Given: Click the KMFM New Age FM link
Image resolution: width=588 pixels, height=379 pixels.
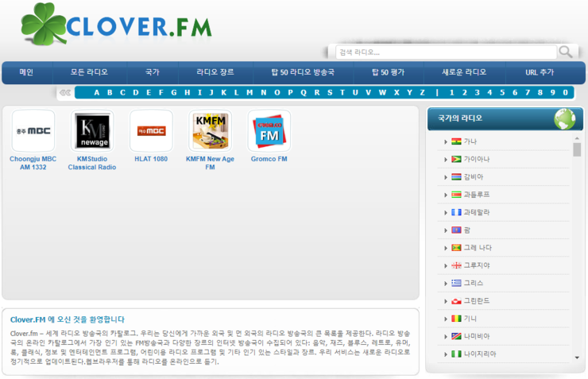Looking at the screenshot, I should tap(210, 163).
